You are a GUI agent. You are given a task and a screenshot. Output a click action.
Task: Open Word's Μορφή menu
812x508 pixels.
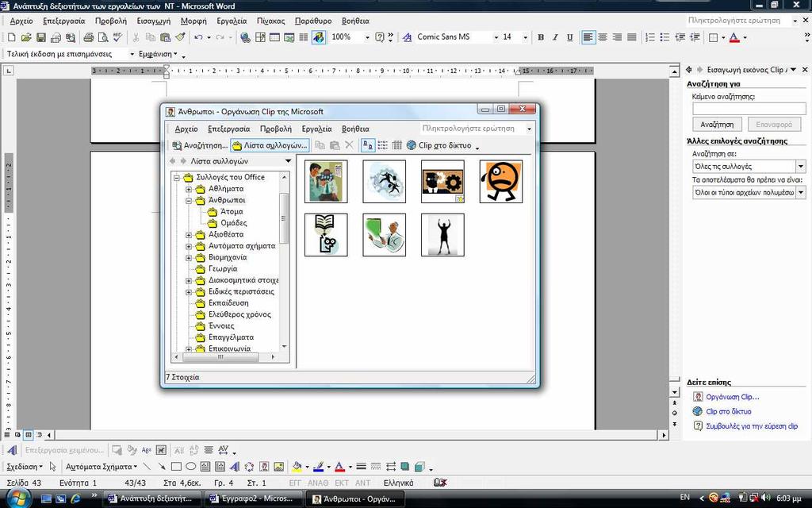193,21
